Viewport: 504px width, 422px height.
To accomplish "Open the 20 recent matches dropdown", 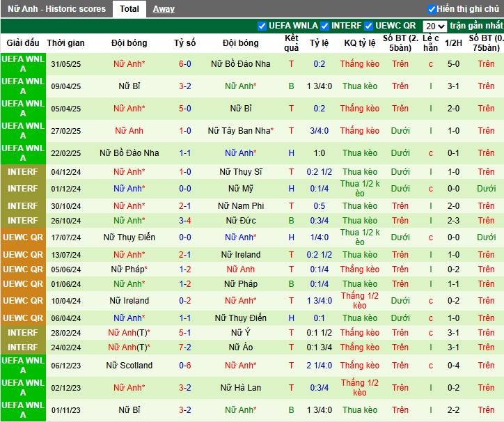I will tap(435, 26).
